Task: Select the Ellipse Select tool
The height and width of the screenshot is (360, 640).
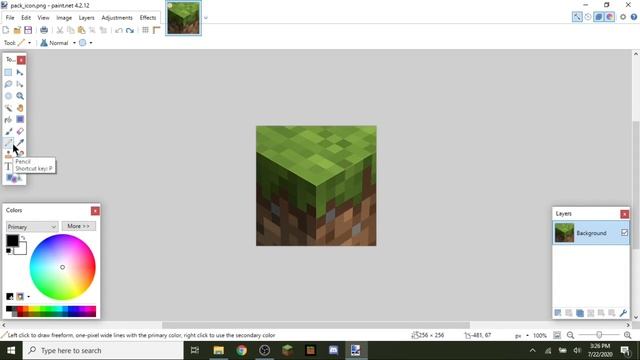Action: (8, 96)
